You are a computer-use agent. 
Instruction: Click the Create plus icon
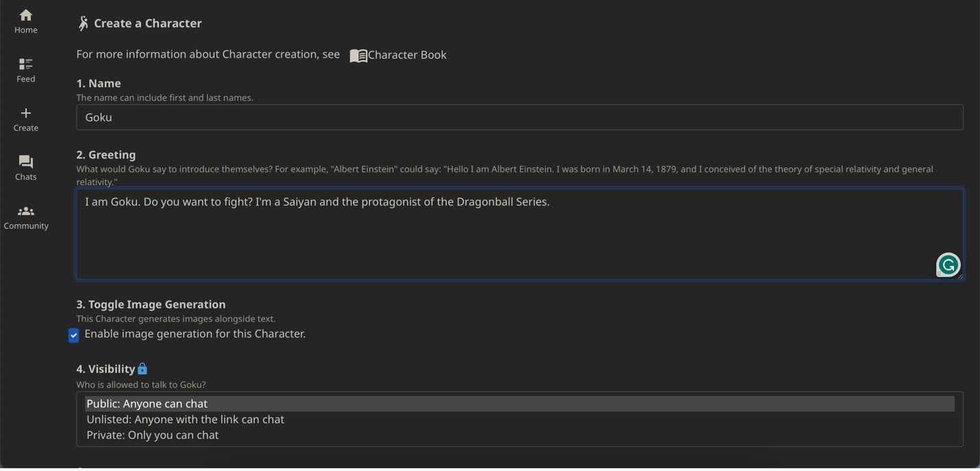[x=26, y=113]
